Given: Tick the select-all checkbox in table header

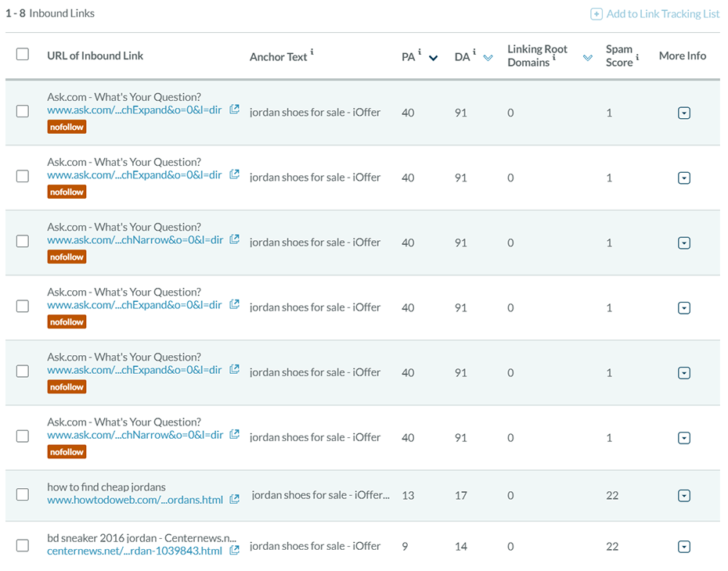Looking at the screenshot, I should (x=22, y=54).
